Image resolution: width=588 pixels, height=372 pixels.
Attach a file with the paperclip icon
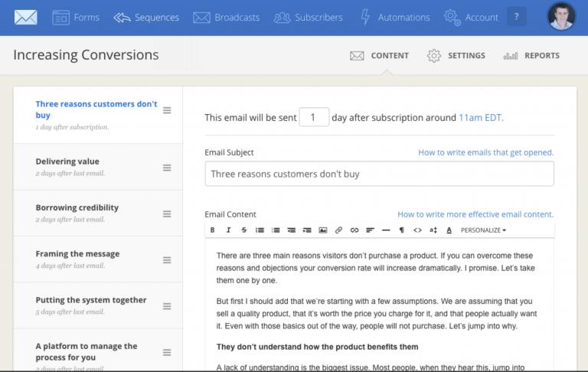click(x=338, y=230)
